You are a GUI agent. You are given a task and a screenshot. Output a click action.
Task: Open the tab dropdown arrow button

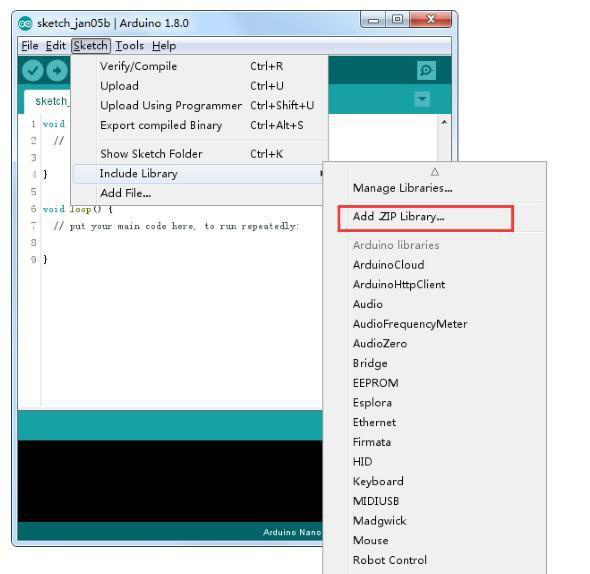tap(422, 99)
